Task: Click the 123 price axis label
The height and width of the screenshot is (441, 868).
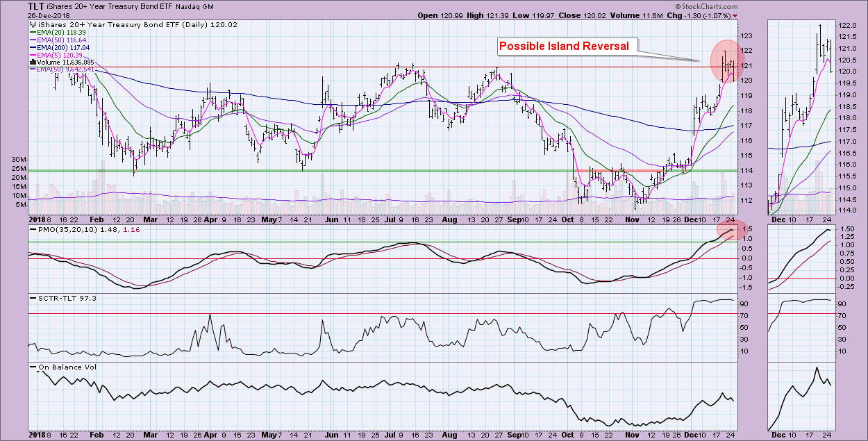Action: [x=746, y=35]
